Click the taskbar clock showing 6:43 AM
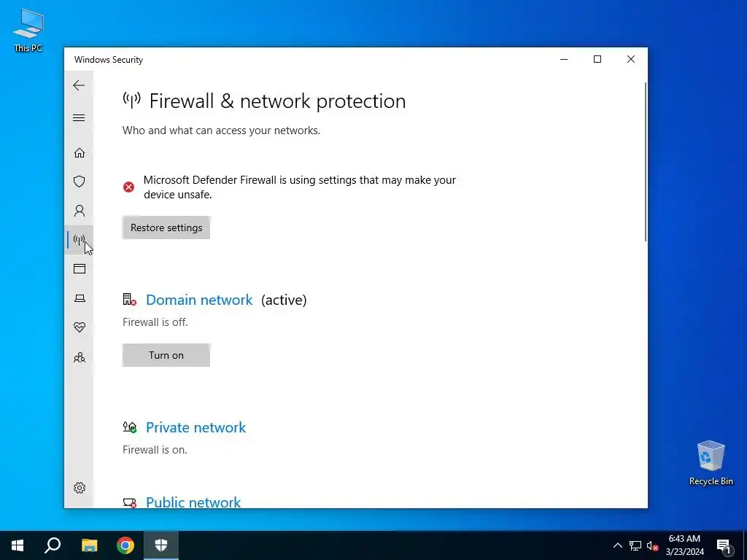 (684, 545)
